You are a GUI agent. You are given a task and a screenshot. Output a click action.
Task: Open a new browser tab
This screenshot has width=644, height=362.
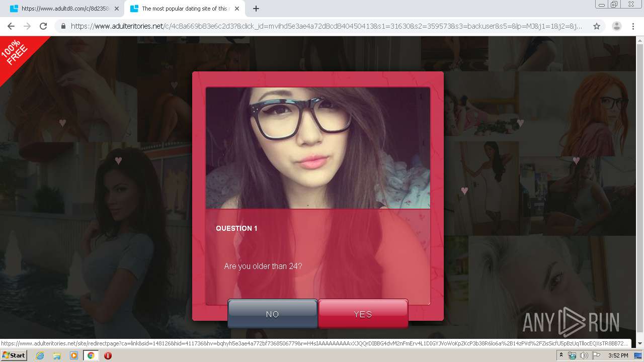pyautogui.click(x=256, y=9)
